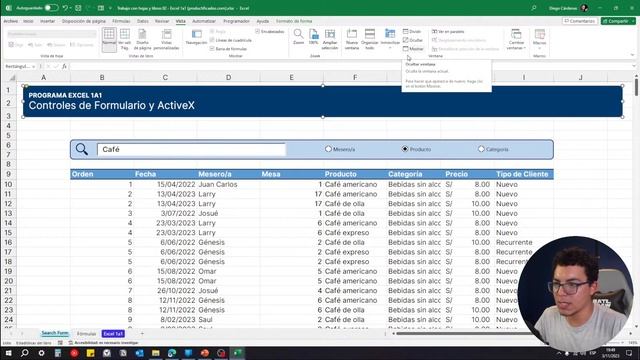Click the Undo icon
Screen dimensions: 640x360
(x=65, y=8)
